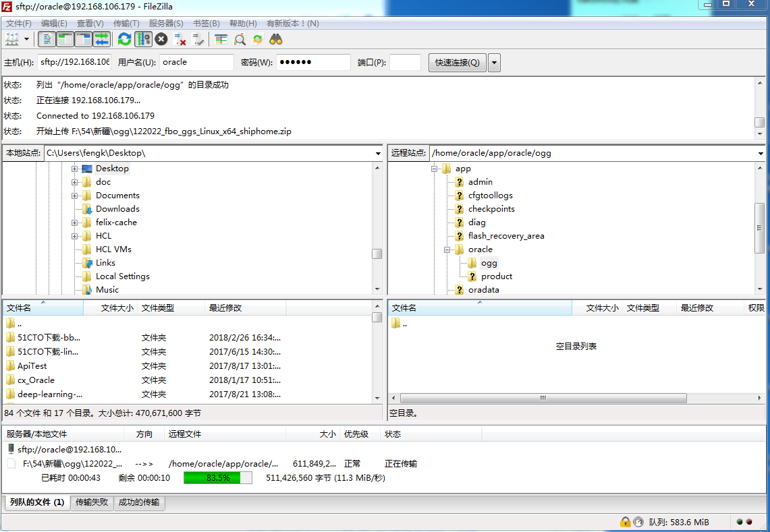Sort local files by 文件大小 column

tap(111, 308)
